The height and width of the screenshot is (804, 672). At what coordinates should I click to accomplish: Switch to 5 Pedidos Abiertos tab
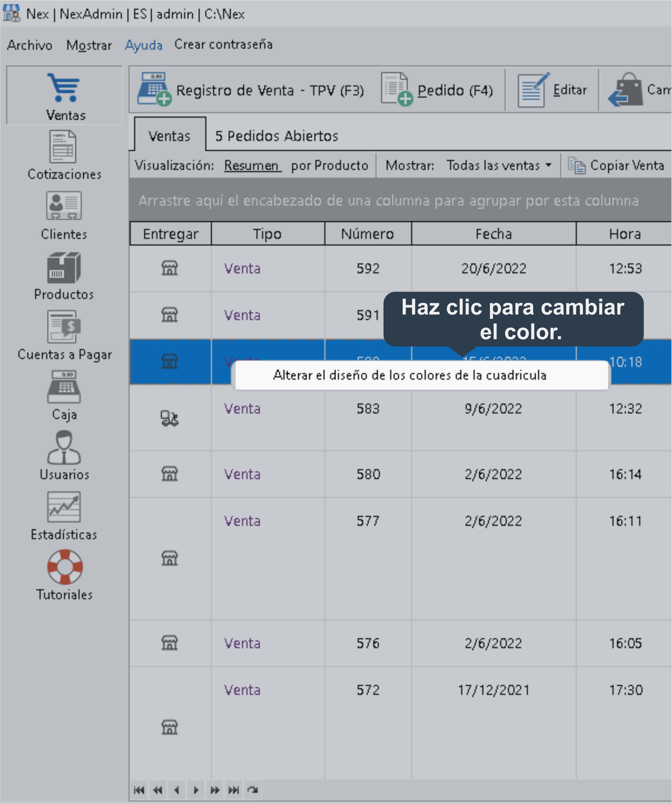pos(276,136)
